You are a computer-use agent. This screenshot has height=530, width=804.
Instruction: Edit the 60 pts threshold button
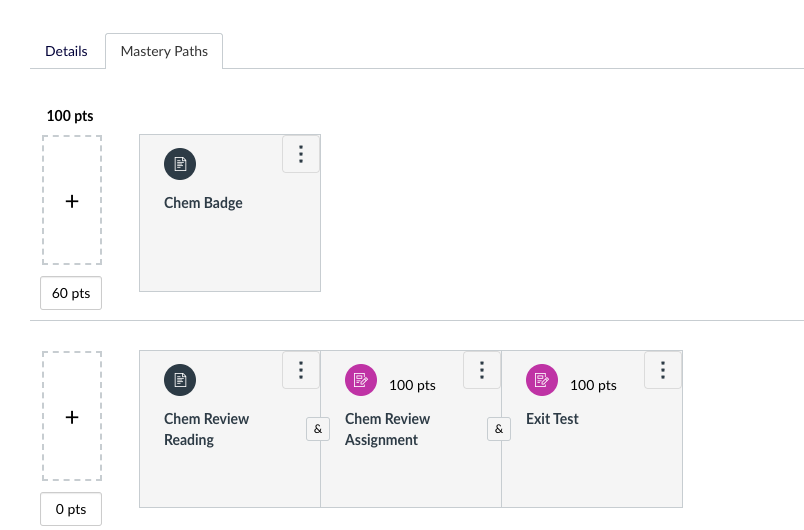pyautogui.click(x=71, y=293)
